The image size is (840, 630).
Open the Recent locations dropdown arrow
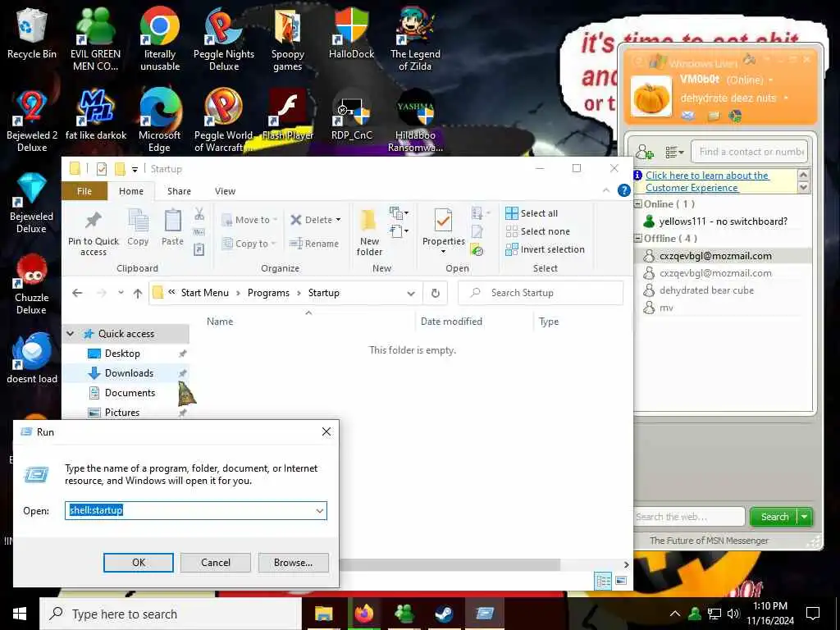(121, 293)
